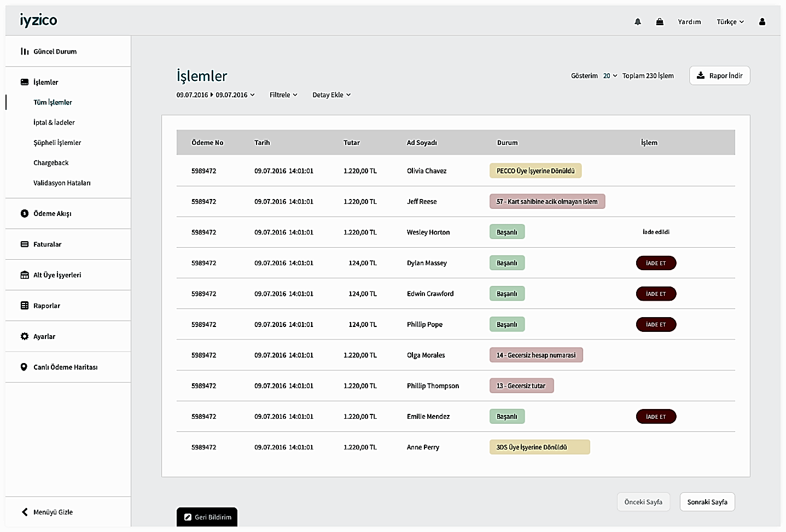
Task: Open Güncel Durum menu item
Action: pos(55,51)
